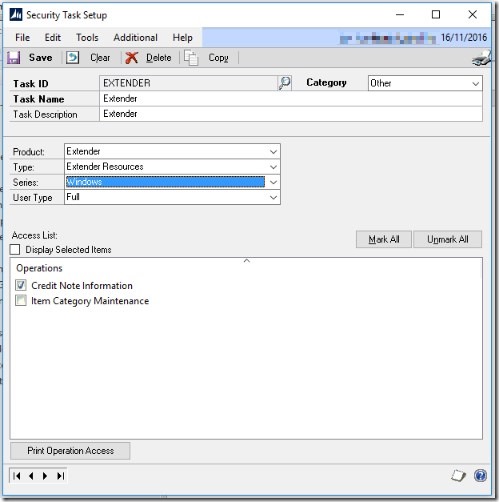The image size is (499, 502).
Task: Open the File menu
Action: (x=22, y=38)
